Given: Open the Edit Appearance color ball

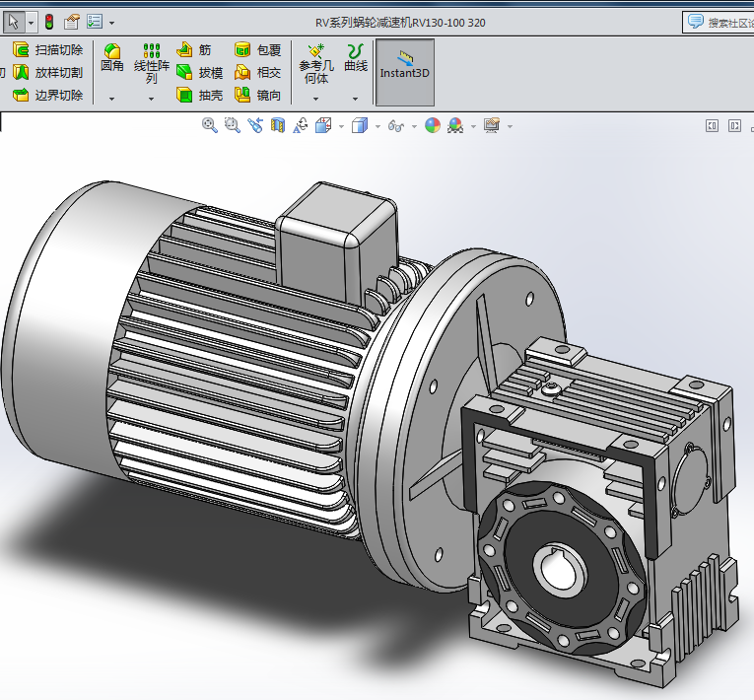Looking at the screenshot, I should click(432, 125).
